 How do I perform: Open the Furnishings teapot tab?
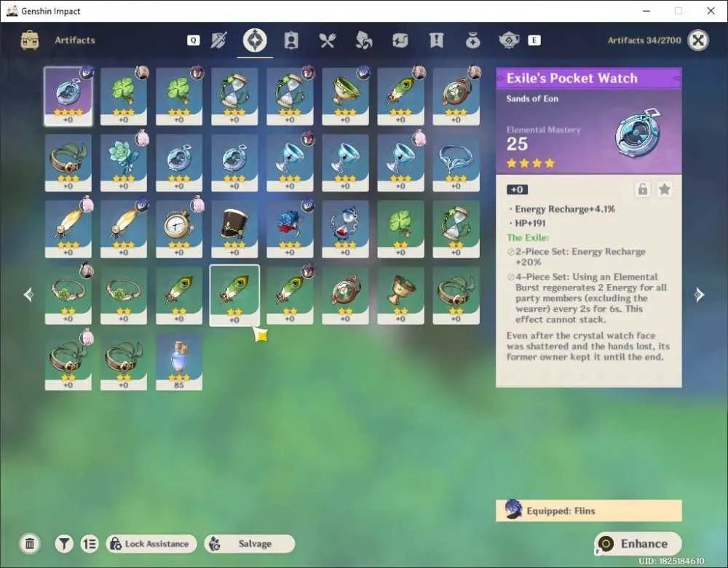[x=509, y=40]
